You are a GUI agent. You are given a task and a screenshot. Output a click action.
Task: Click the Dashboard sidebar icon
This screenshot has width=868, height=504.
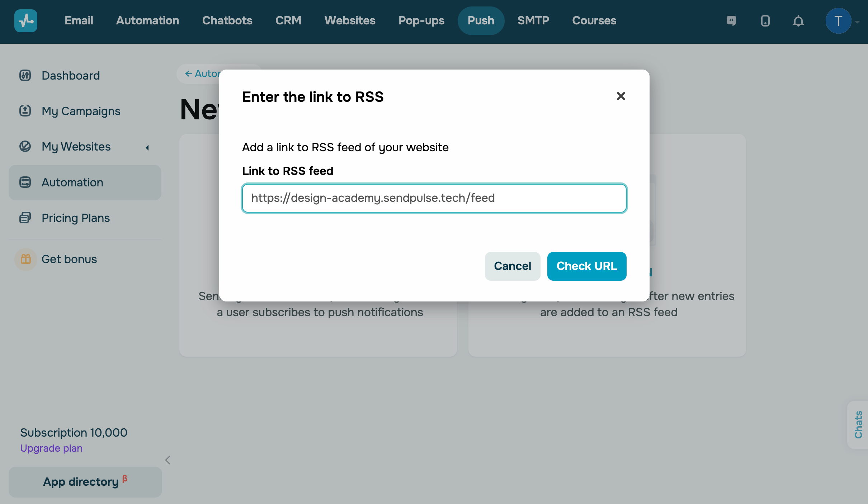25,75
